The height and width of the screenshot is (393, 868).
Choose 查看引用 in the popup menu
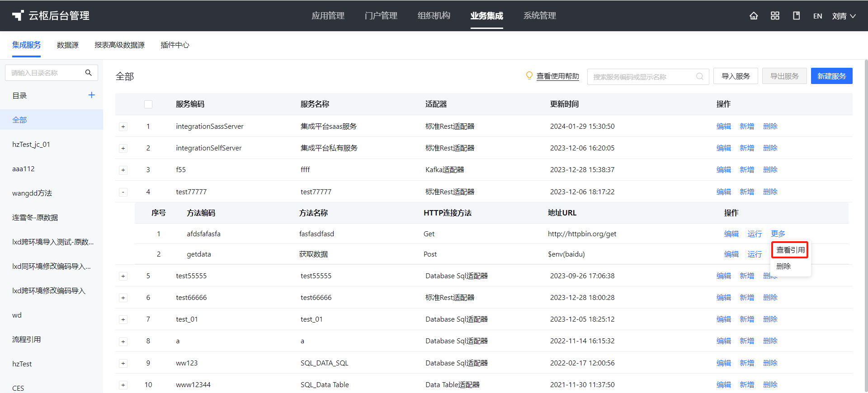pyautogui.click(x=790, y=250)
